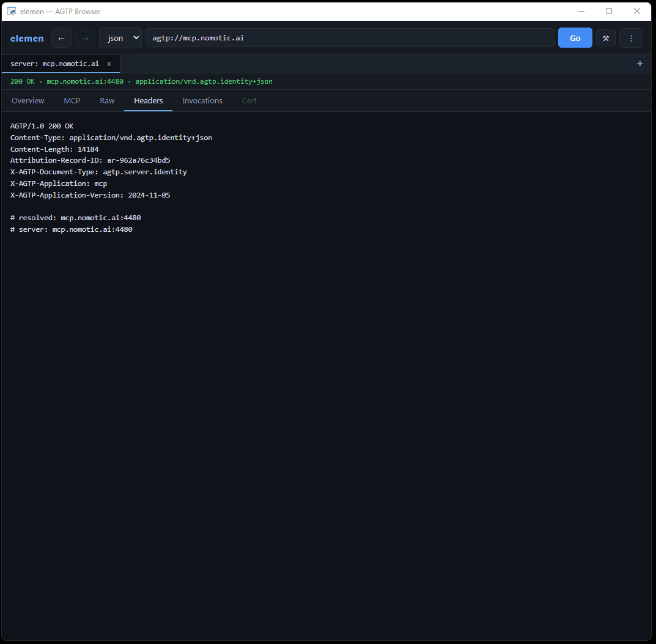Click the Content-Length: 14184 line
The height and width of the screenshot is (644, 656).
54,149
